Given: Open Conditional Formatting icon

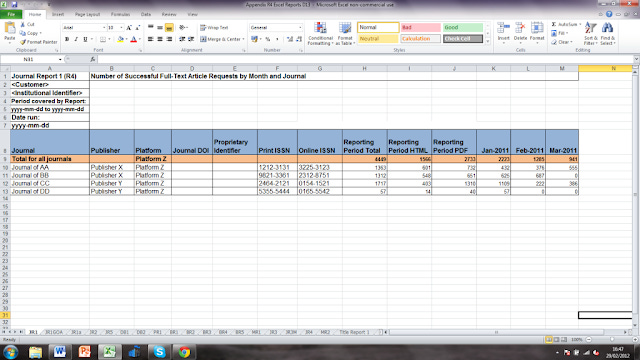Looking at the screenshot, I should pos(320,28).
